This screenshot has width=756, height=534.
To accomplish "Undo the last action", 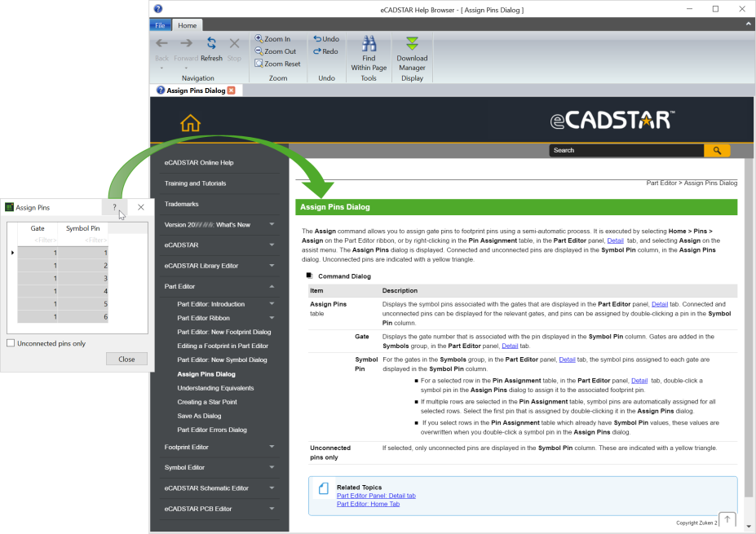I will [x=326, y=39].
